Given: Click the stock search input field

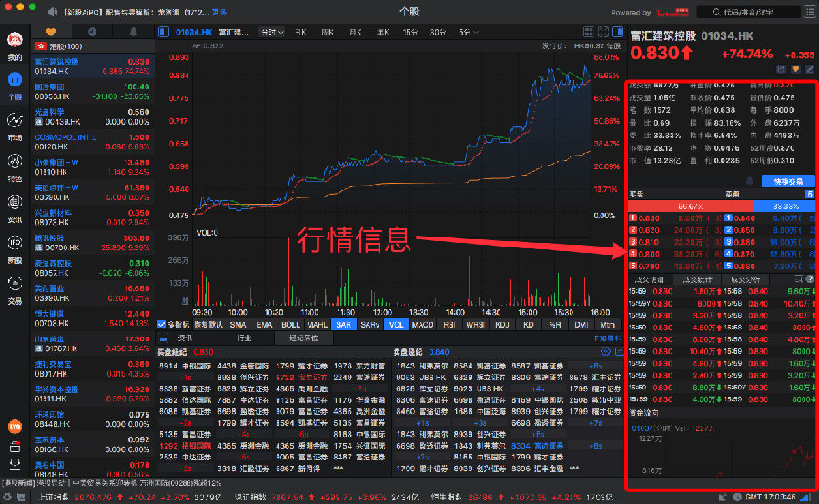Looking at the screenshot, I should (750, 12).
